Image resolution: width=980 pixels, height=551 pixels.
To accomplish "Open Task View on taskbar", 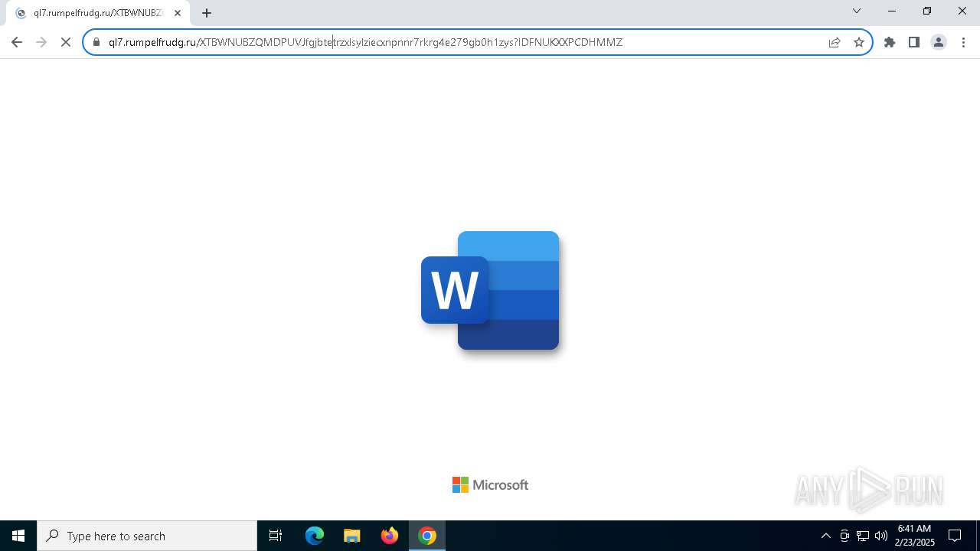I will [x=276, y=536].
